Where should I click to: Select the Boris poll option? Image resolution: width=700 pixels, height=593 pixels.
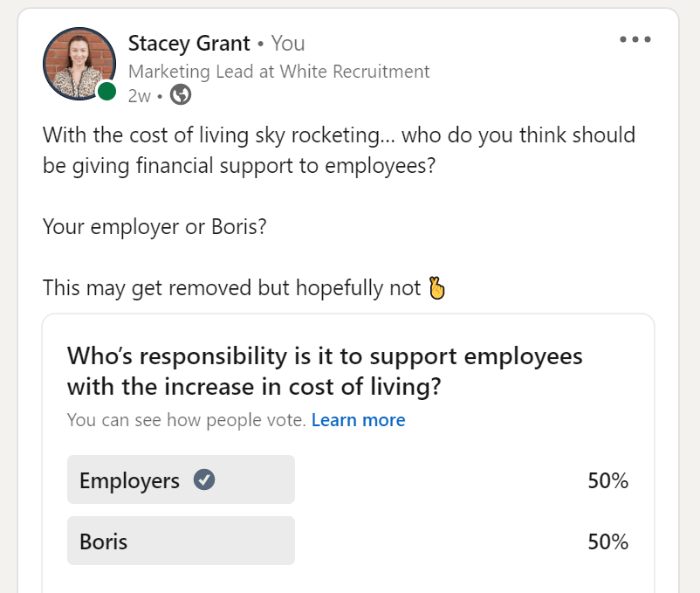(x=181, y=541)
